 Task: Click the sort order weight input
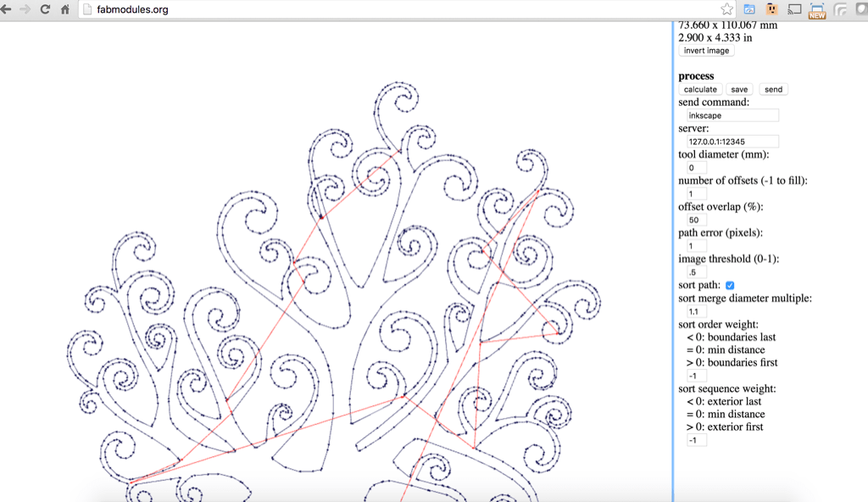[697, 376]
